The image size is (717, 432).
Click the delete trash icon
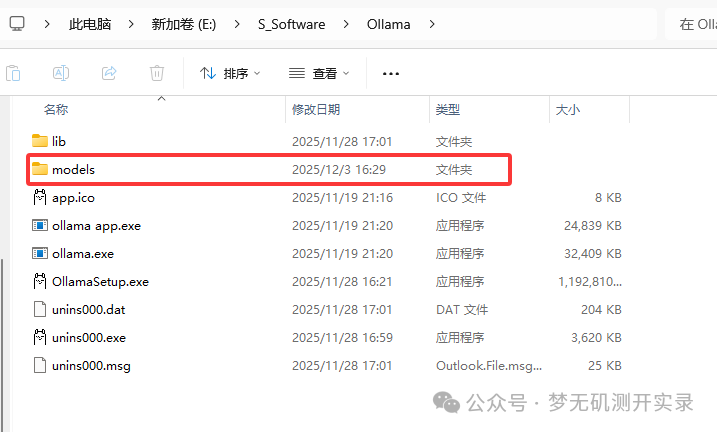click(x=157, y=73)
